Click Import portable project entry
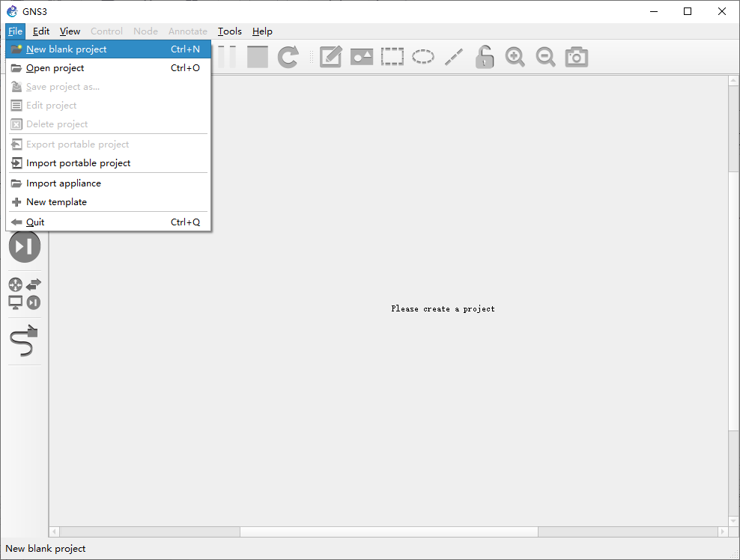 click(108, 163)
